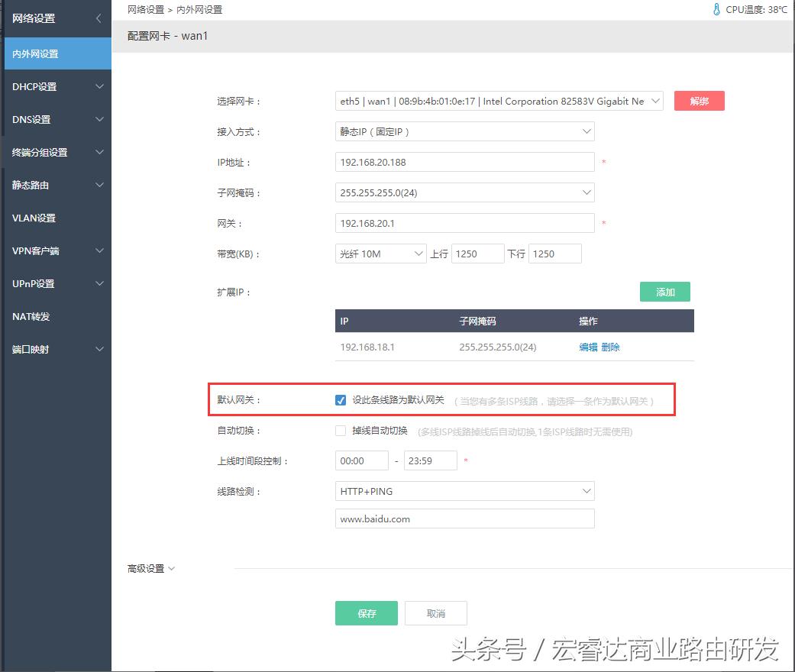Expand the 高级设置 section
The width and height of the screenshot is (795, 672).
click(x=150, y=568)
